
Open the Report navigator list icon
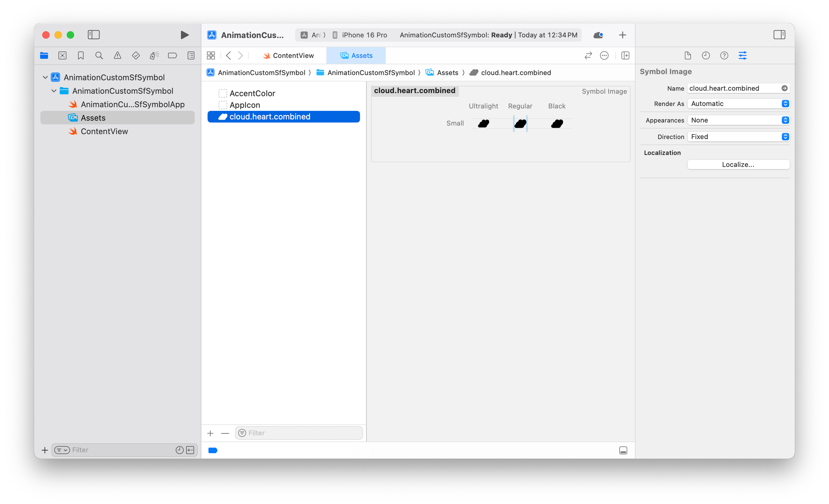191,55
